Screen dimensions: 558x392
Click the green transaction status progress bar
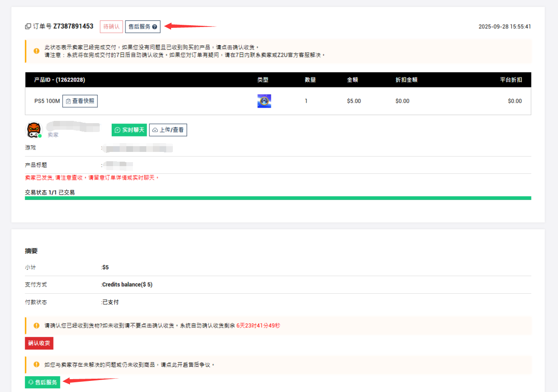pos(278,198)
